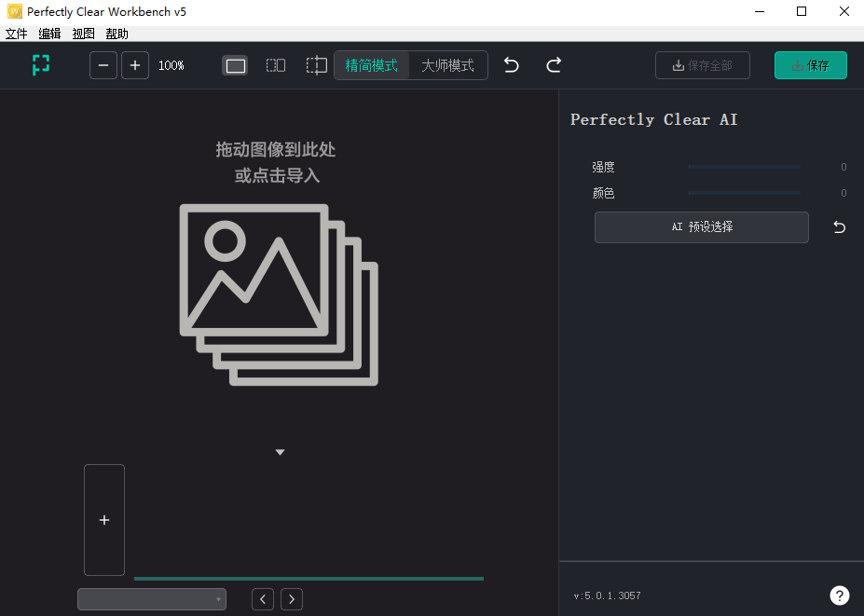Click the zoom out minus button
Screen dimensions: 864x616
click(x=103, y=65)
